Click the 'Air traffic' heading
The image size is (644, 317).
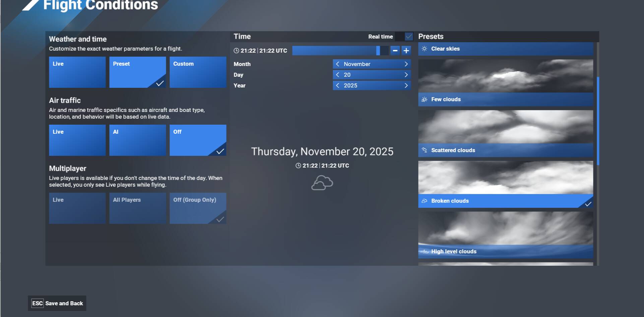(x=65, y=100)
